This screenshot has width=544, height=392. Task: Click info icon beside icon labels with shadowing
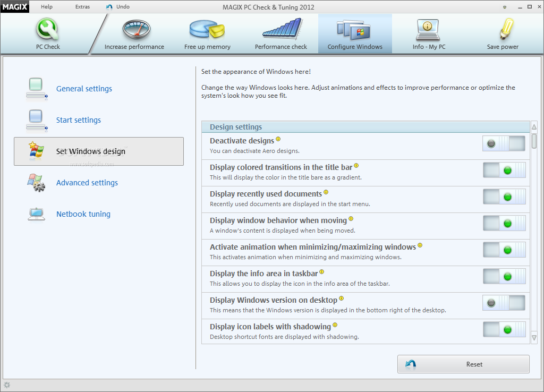[335, 325]
